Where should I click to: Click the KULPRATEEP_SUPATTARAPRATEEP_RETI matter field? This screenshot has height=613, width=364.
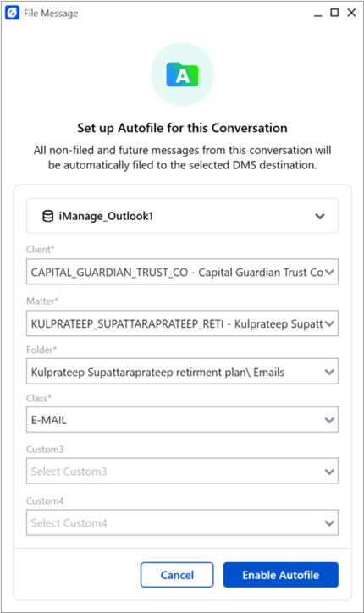(182, 323)
